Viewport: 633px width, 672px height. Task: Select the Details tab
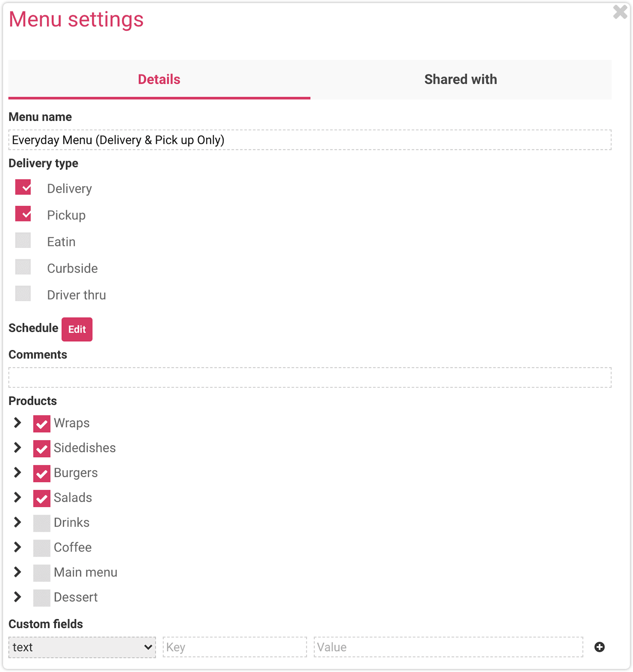(x=159, y=79)
